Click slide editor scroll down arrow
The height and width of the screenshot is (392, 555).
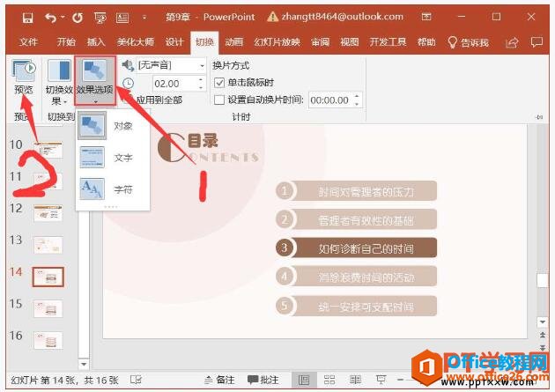pyautogui.click(x=543, y=322)
